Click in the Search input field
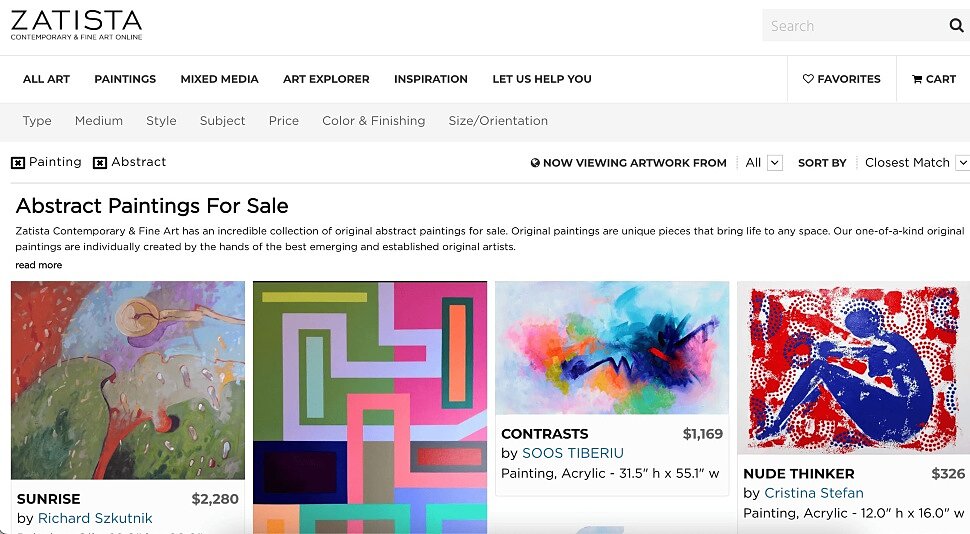 pos(850,26)
